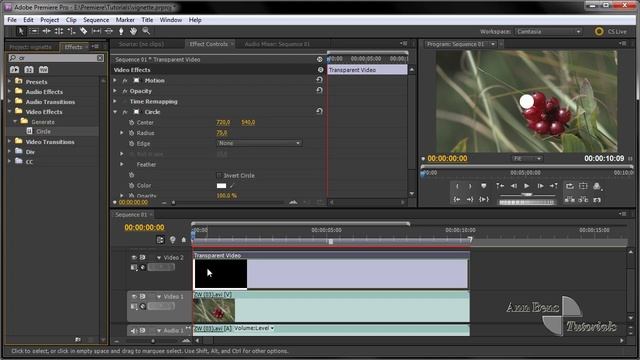The image size is (640, 360).
Task: Expand the Audio Effects folder
Action: click(x=10, y=91)
